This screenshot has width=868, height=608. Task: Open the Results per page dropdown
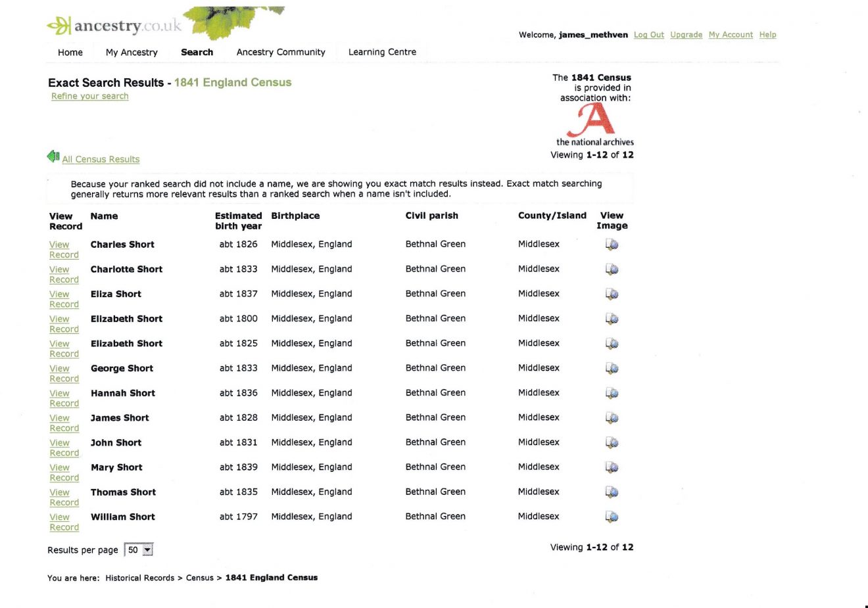tap(139, 550)
